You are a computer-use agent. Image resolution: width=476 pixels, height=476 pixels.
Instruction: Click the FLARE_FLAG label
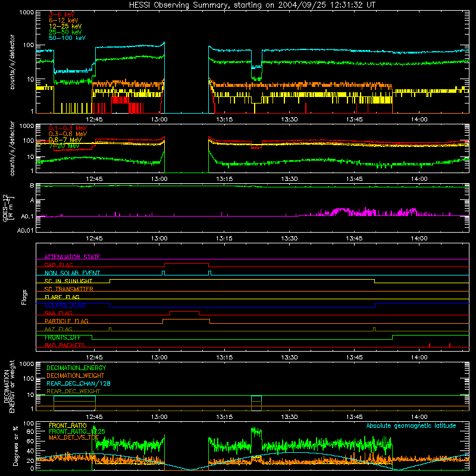coord(62,297)
